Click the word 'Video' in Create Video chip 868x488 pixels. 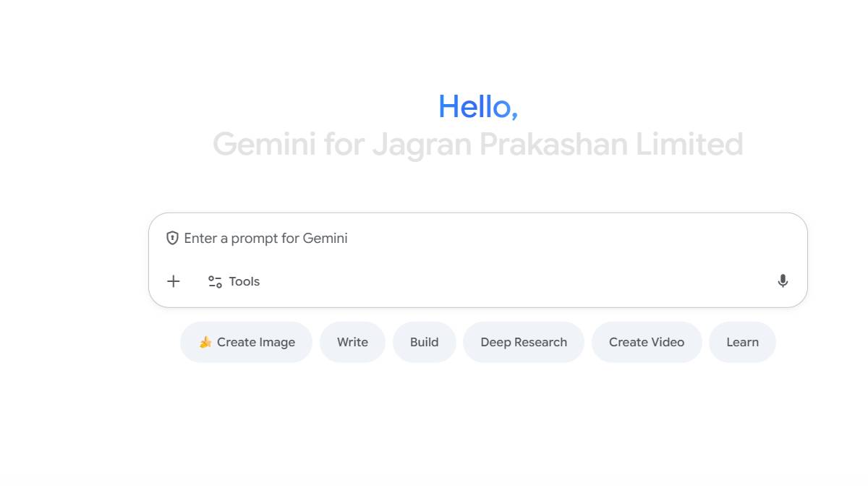[x=666, y=342]
